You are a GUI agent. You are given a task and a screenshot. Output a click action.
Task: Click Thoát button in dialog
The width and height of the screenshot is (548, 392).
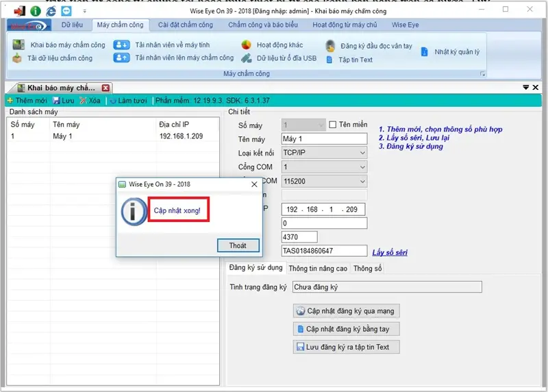tap(238, 245)
